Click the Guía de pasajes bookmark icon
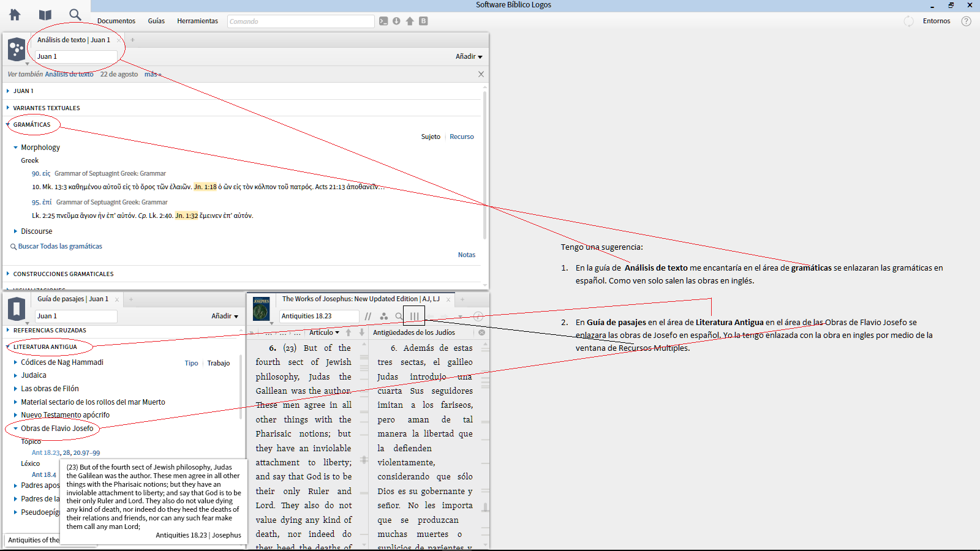Screen dimensions: 980x551 point(17,308)
